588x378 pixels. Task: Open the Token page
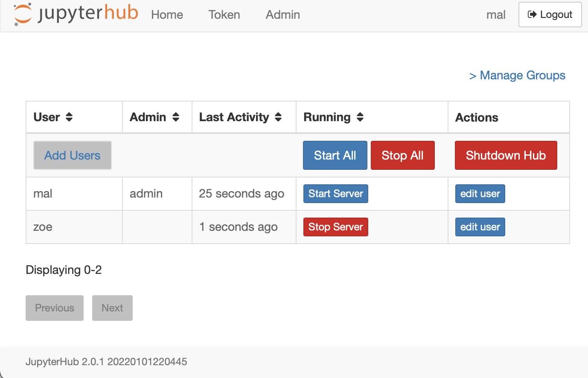(x=224, y=15)
